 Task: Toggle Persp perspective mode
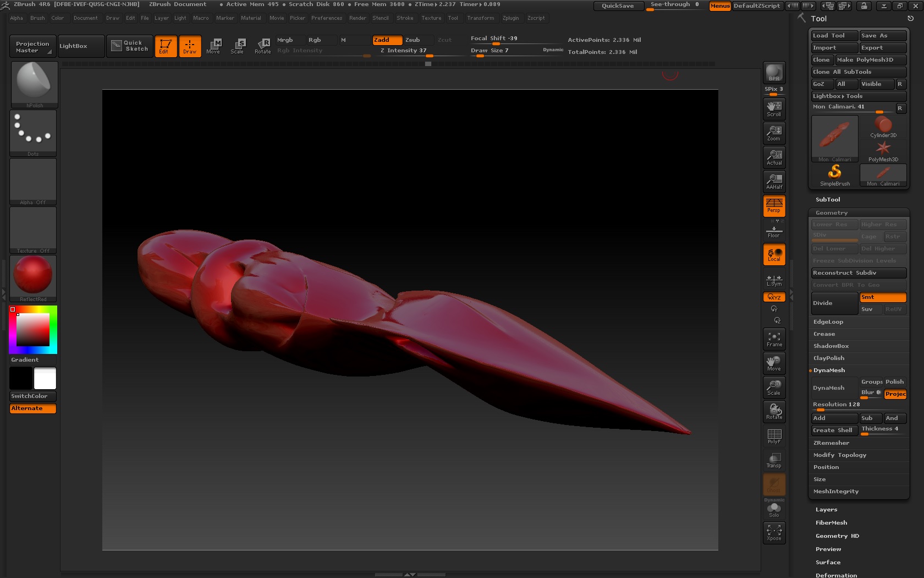[x=774, y=206]
